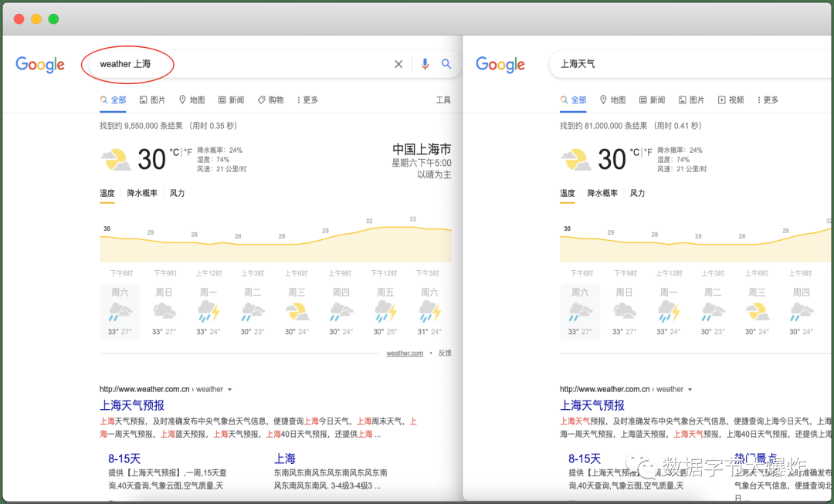
Task: Select 周五 forecast in "weather 上海" window
Action: pos(385,312)
